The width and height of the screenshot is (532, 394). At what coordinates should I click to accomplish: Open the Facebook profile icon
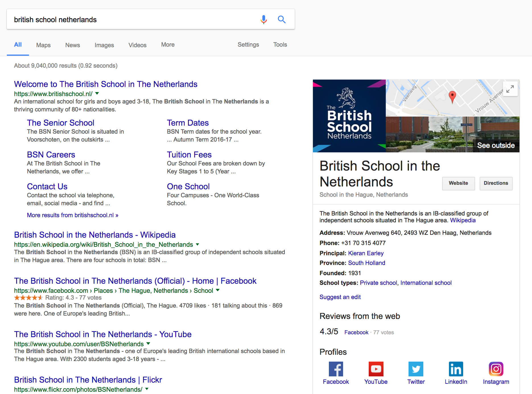336,369
